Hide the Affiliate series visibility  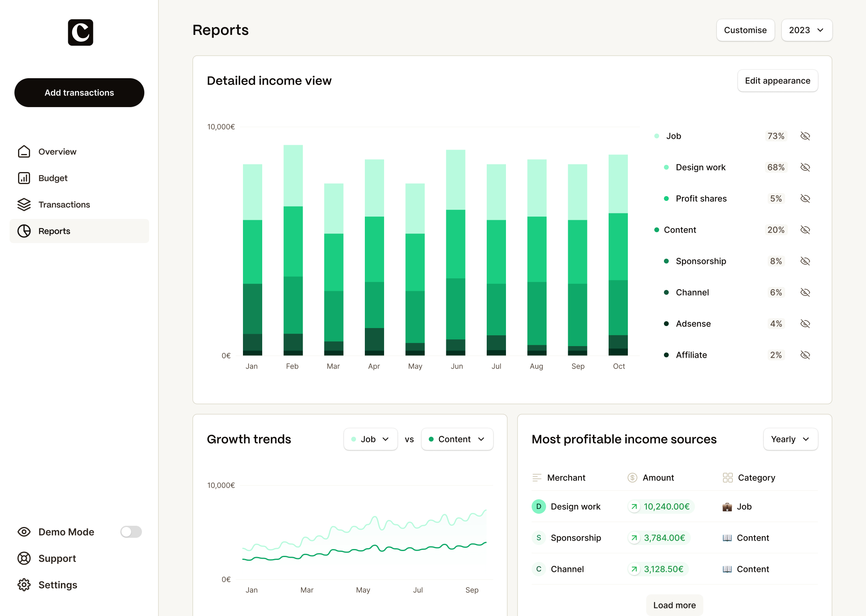[805, 355]
